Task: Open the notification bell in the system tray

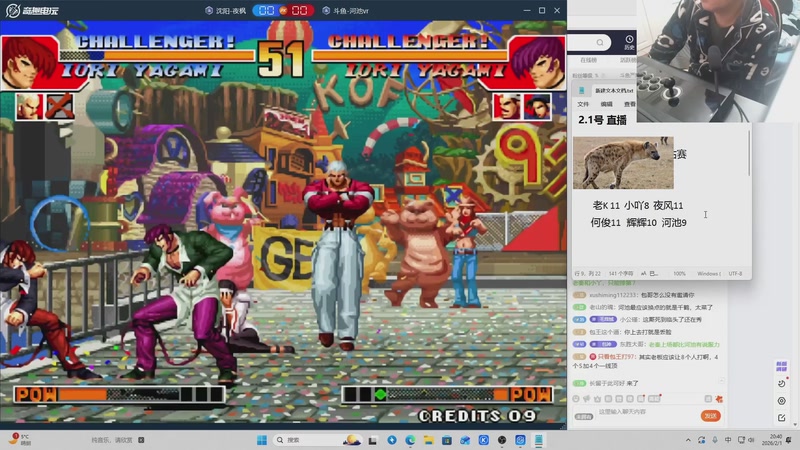Action: [x=789, y=440]
